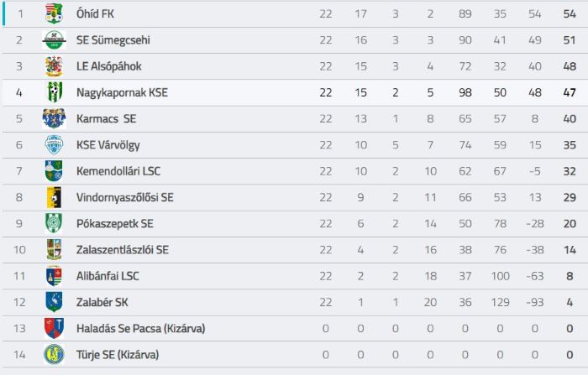The width and height of the screenshot is (588, 375).
Task: Open the LE Alsópáhok crest icon
Action: [x=54, y=66]
